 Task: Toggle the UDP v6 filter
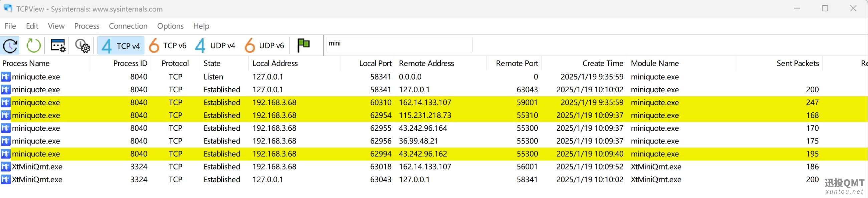pos(264,45)
